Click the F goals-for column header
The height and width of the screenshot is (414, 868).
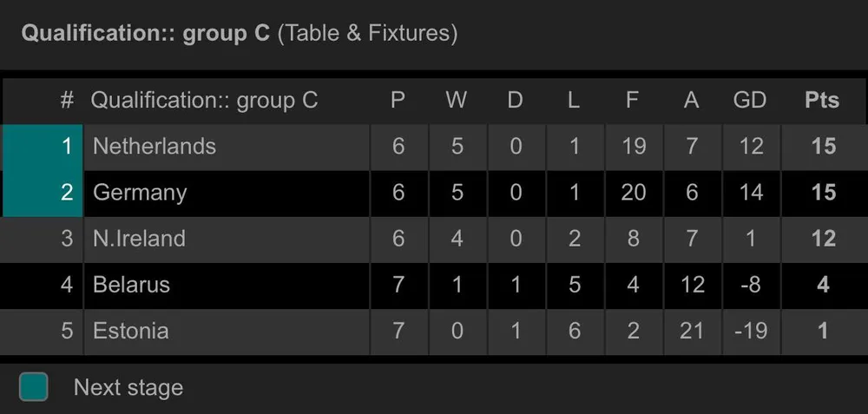pos(632,101)
